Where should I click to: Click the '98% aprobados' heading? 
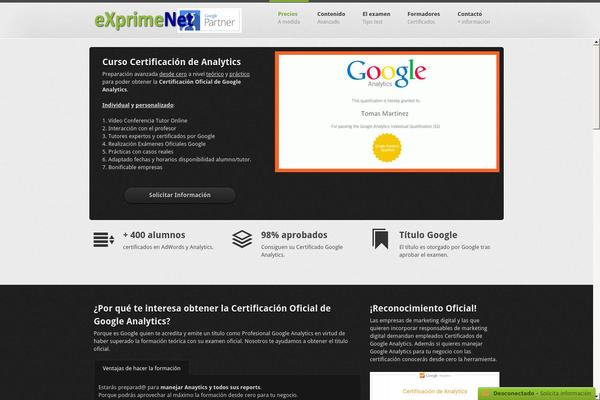tap(294, 235)
